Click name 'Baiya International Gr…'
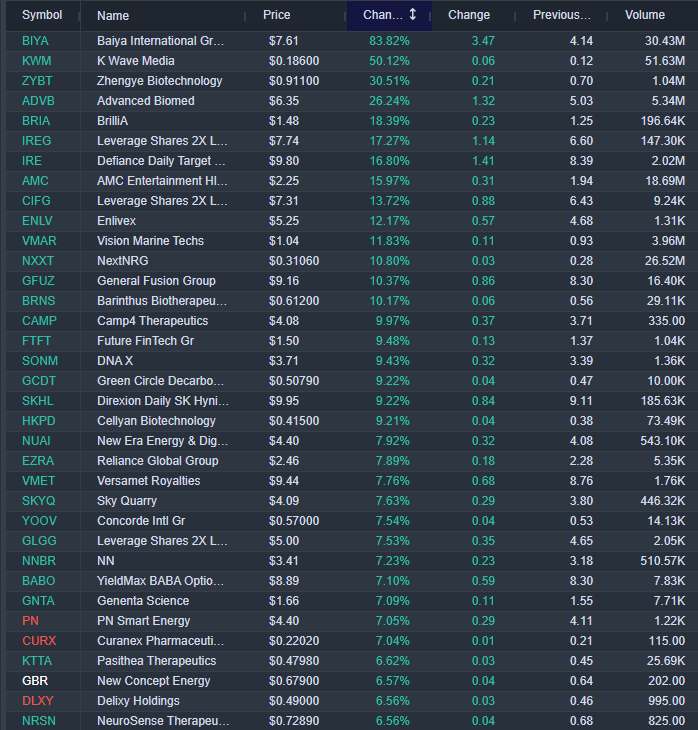 point(161,41)
